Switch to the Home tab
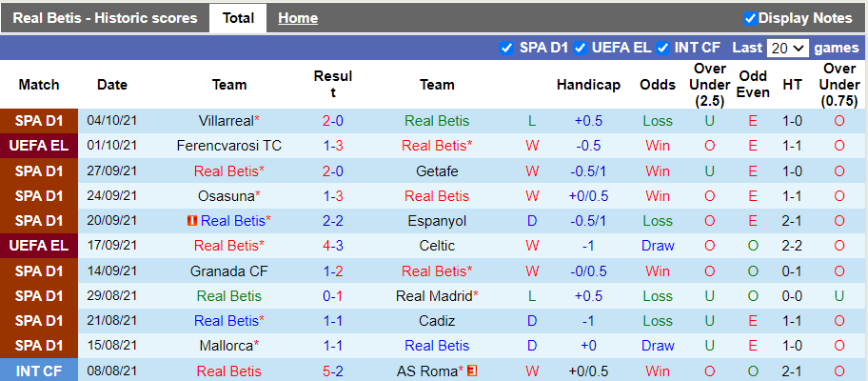 (298, 18)
